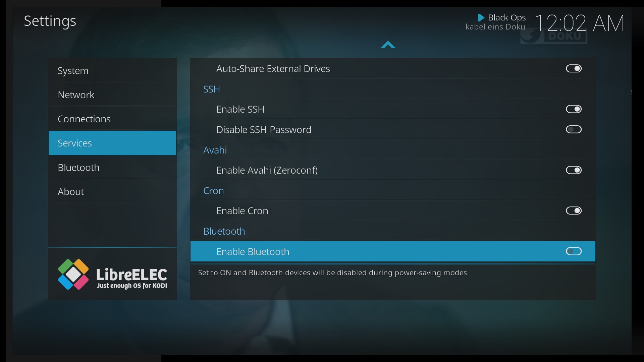Click the 12:02 AM clock display
Screen dimensions: 644x362
point(579,23)
